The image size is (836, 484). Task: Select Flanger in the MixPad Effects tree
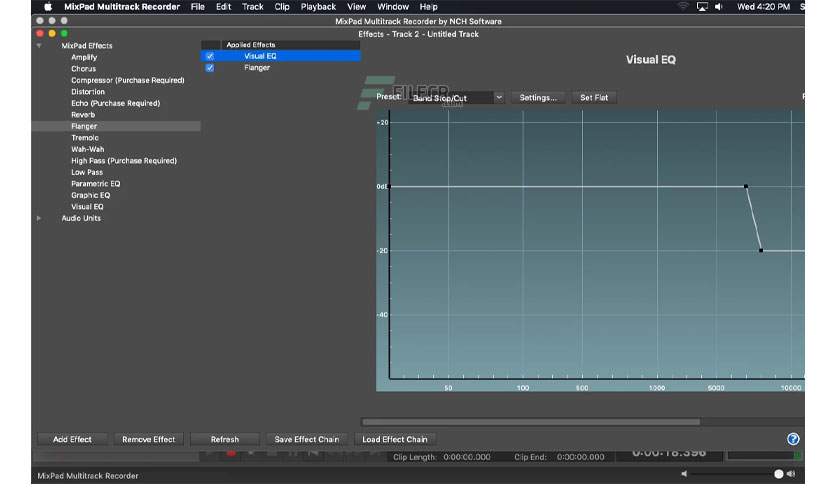click(x=84, y=126)
